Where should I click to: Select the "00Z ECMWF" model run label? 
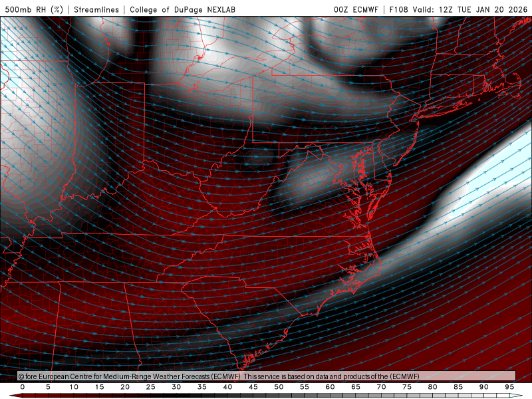click(356, 9)
